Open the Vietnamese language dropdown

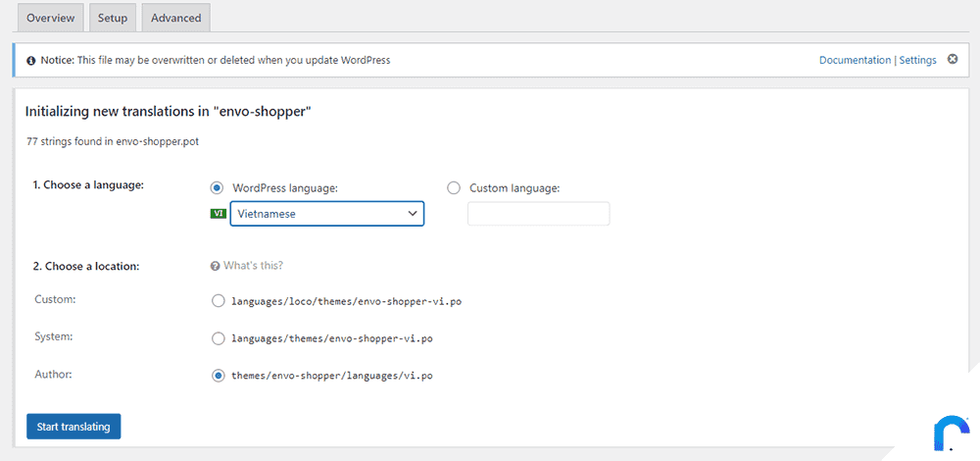[327, 213]
